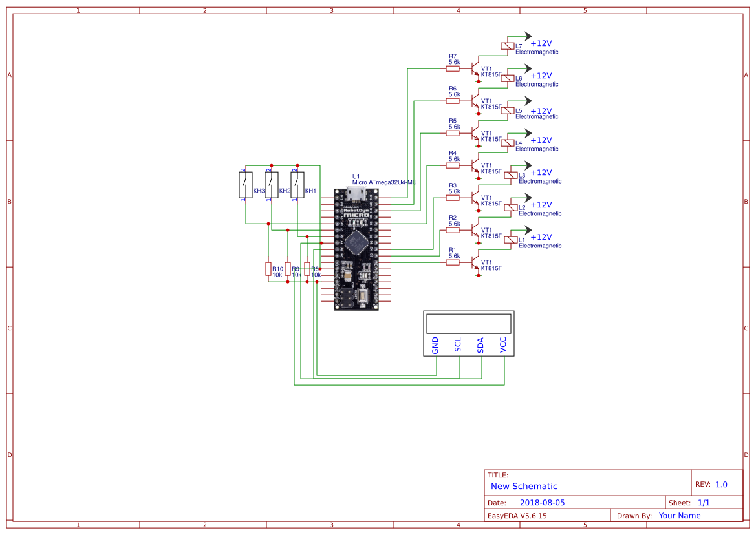The width and height of the screenshot is (756, 535).
Task: Click the display's VCC pin label
Action: click(503, 346)
